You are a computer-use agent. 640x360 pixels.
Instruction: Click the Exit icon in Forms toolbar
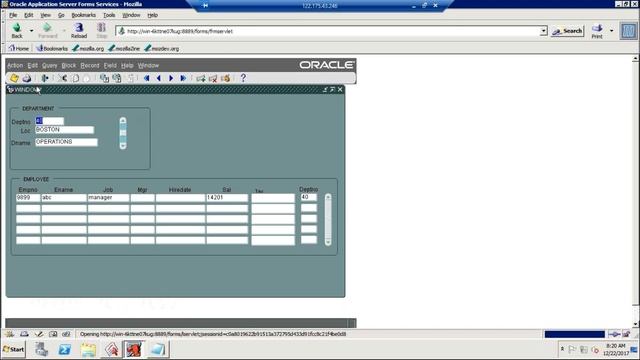click(44, 78)
